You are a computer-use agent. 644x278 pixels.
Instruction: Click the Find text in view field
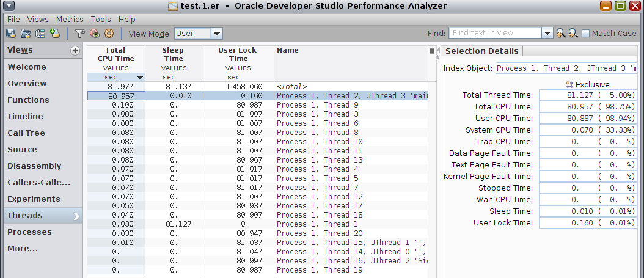coord(495,33)
